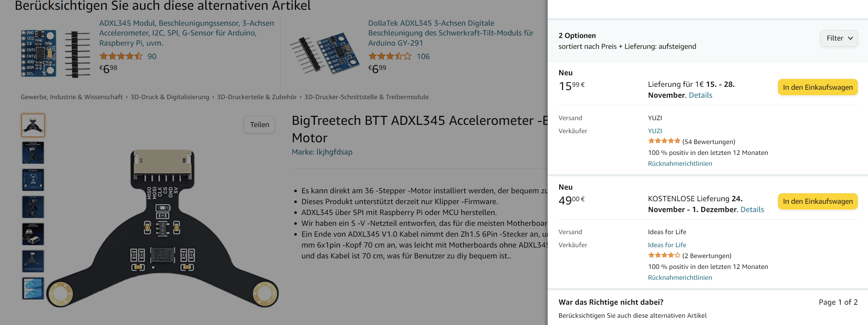
Task: View Ideas for Life's Rücknahmerichtlinien
Action: click(680, 278)
